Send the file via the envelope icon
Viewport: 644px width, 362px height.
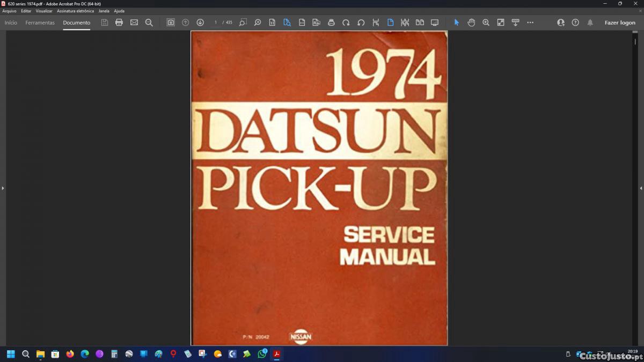point(134,23)
